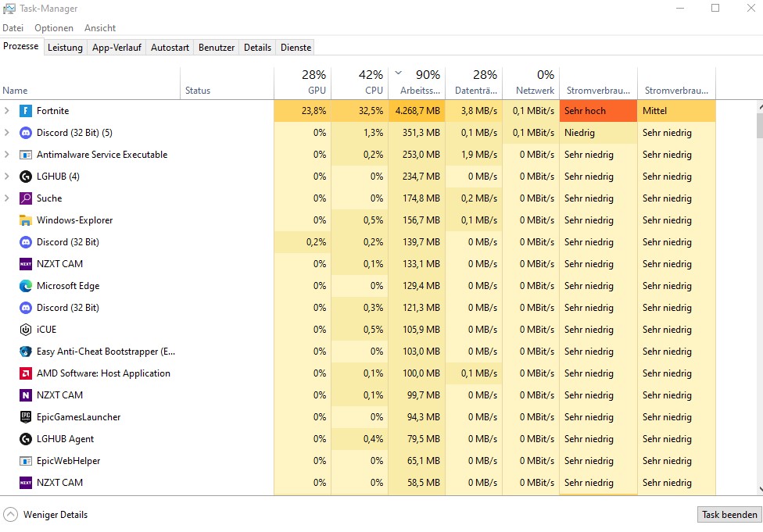Click the Antimalware Service Executable icon
The height and width of the screenshot is (532, 763).
click(x=25, y=155)
